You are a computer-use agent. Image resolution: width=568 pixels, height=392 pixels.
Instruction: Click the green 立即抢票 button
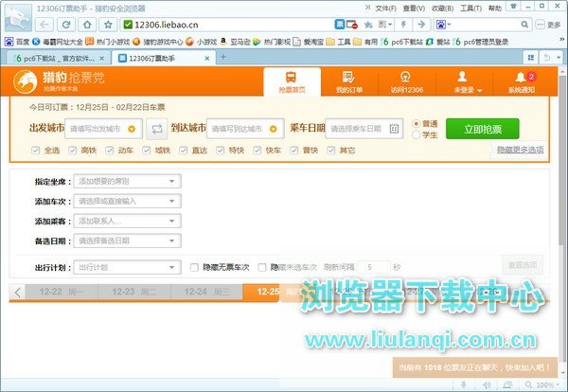(x=483, y=129)
